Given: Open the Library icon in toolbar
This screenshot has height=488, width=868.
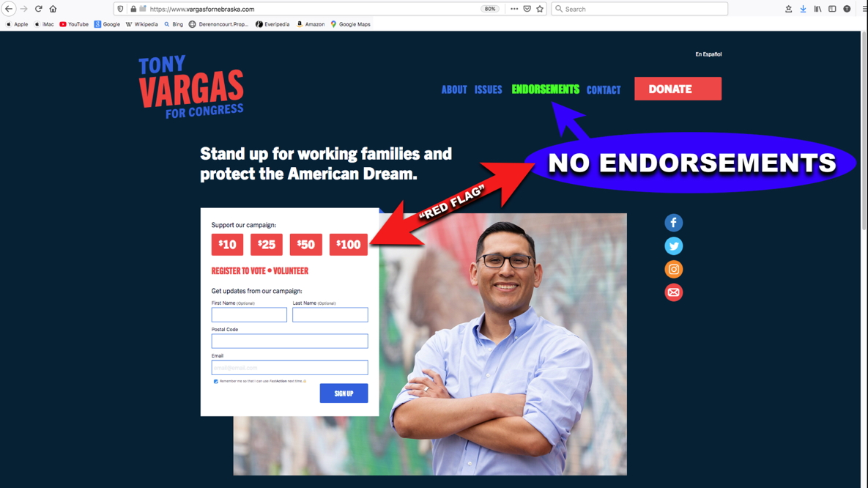Looking at the screenshot, I should (x=817, y=9).
